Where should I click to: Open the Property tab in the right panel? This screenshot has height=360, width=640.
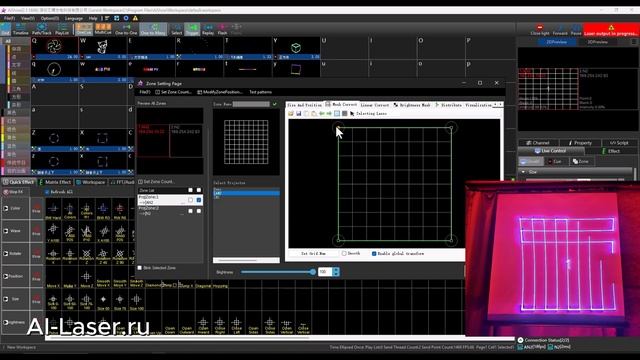click(x=580, y=143)
